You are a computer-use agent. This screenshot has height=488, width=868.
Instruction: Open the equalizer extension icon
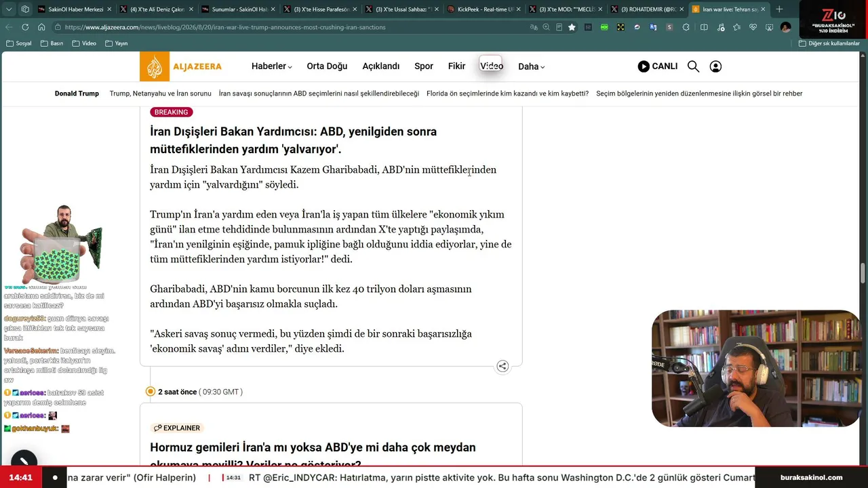point(588,27)
